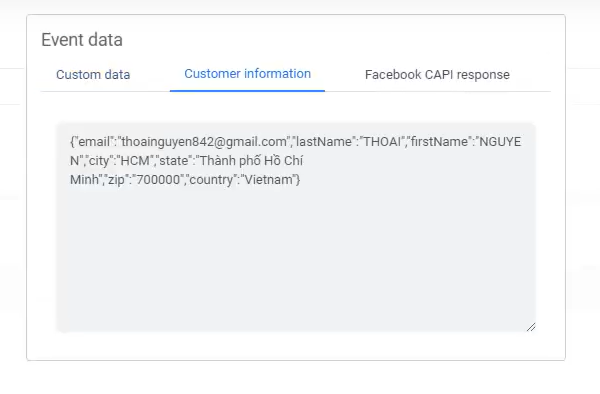Click the Thành phố Hồ Chí state value
Image resolution: width=600 pixels, height=394 pixels.
[251, 161]
